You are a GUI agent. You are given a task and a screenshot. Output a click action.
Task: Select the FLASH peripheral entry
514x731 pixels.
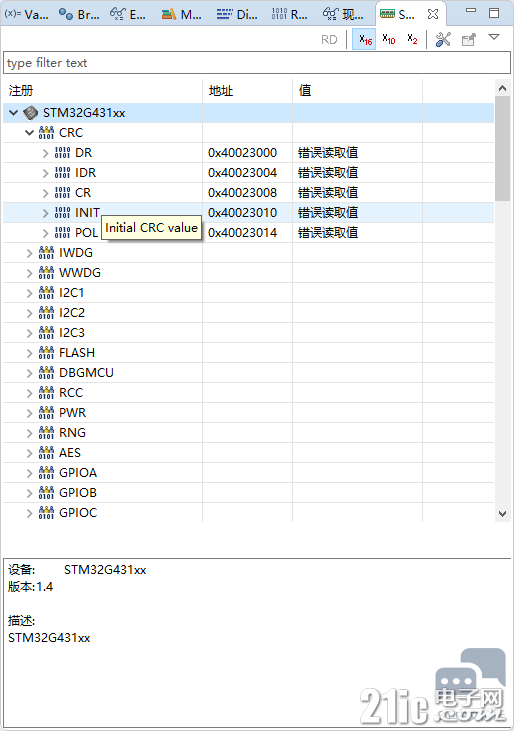pos(76,353)
